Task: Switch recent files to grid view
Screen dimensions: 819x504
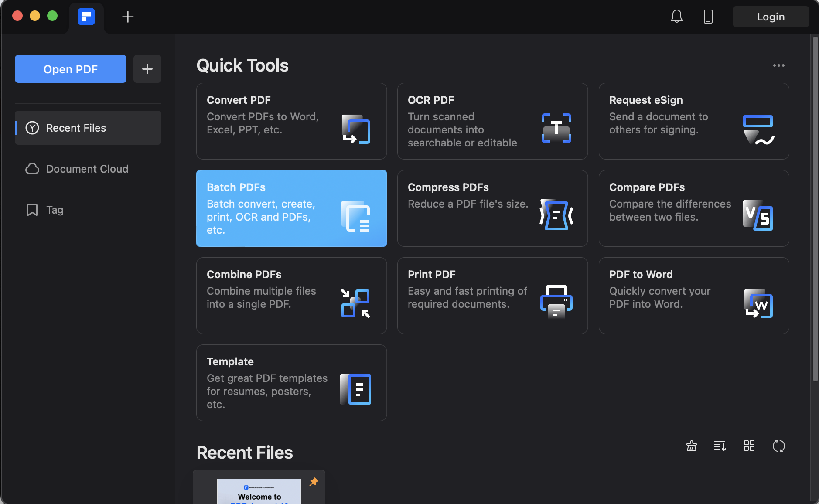Action: click(749, 446)
